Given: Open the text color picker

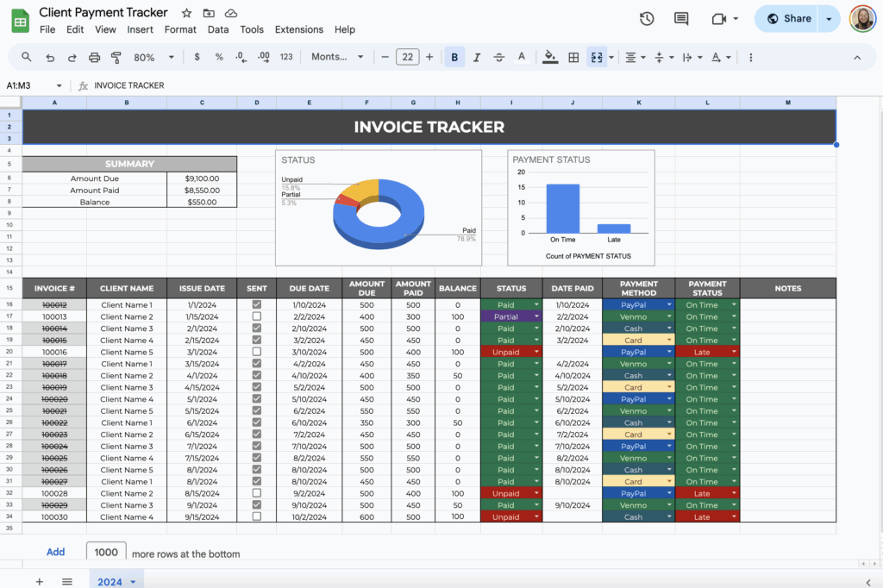Looking at the screenshot, I should [522, 57].
